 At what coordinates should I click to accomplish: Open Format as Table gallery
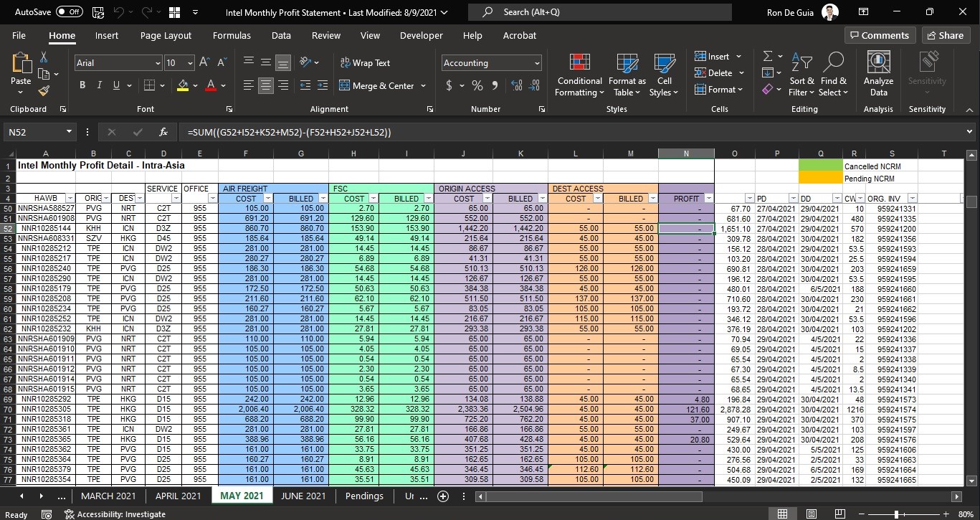click(627, 75)
